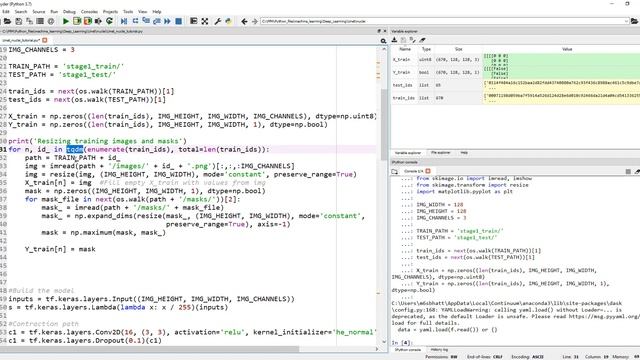Toggle fullscreen mode with the expand arrows icon

click(x=205, y=21)
